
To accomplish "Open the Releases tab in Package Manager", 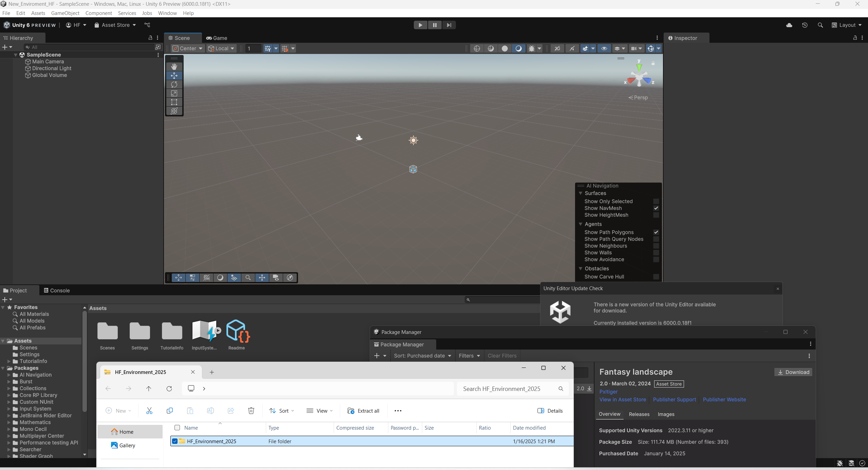I will 639,414.
